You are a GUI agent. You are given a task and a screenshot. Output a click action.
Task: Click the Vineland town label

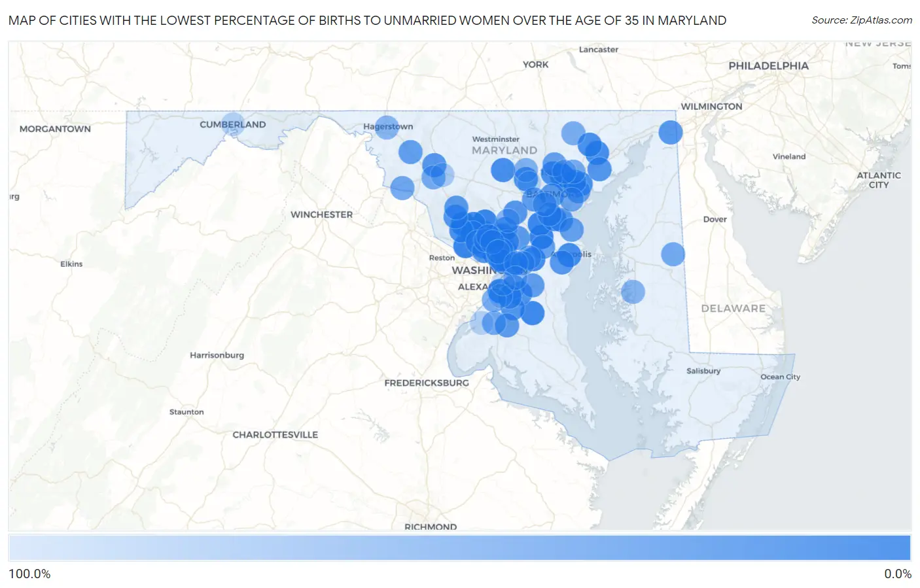pyautogui.click(x=789, y=157)
